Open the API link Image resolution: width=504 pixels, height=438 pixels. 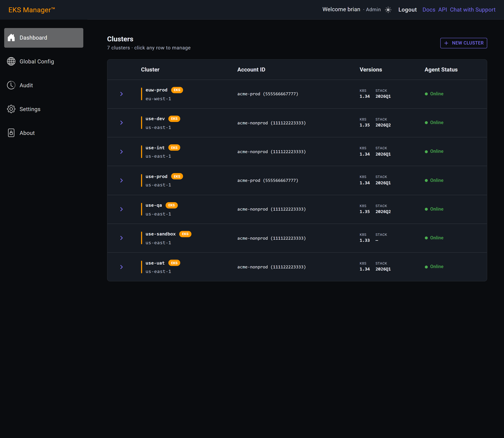click(x=442, y=10)
